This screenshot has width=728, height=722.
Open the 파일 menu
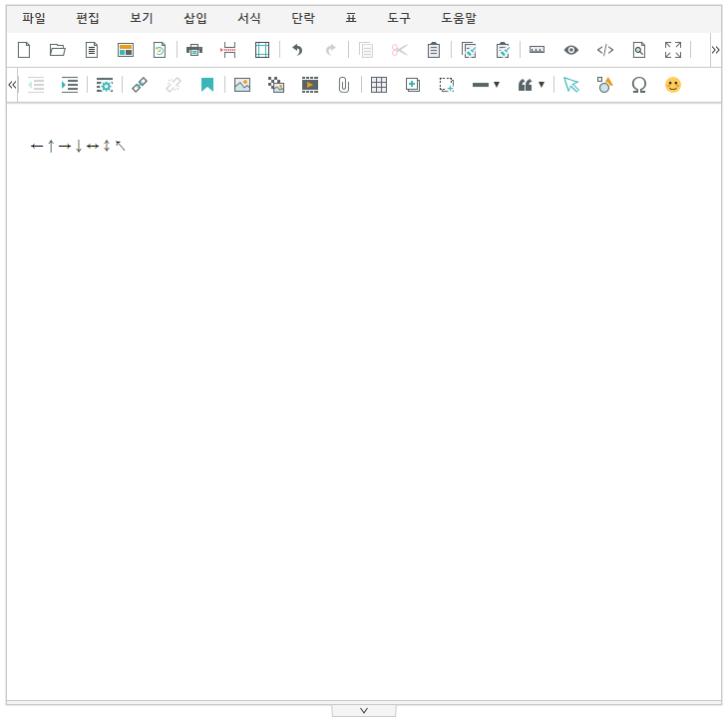pos(34,18)
